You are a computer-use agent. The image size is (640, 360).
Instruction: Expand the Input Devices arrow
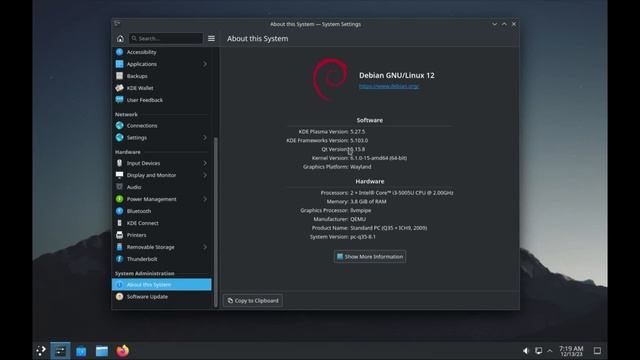pos(205,163)
